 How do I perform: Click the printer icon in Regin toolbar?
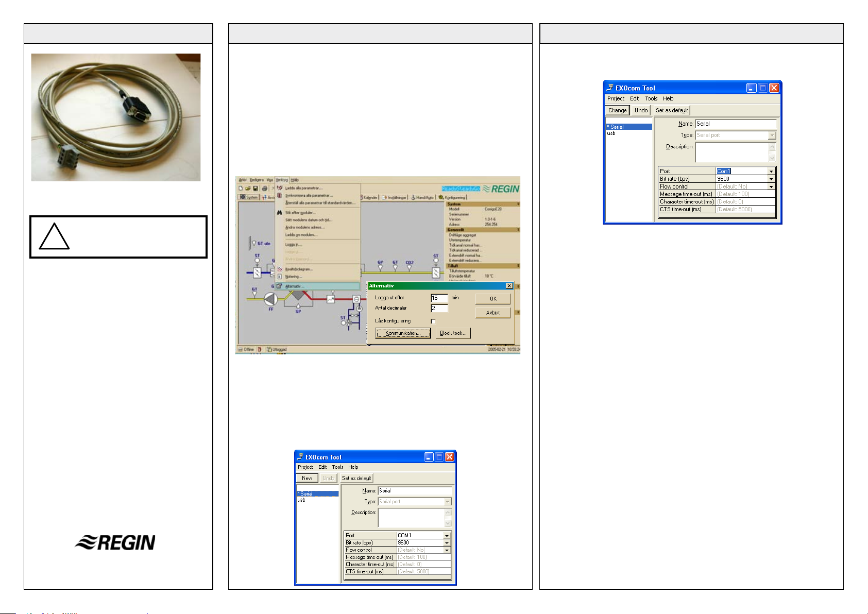[265, 189]
